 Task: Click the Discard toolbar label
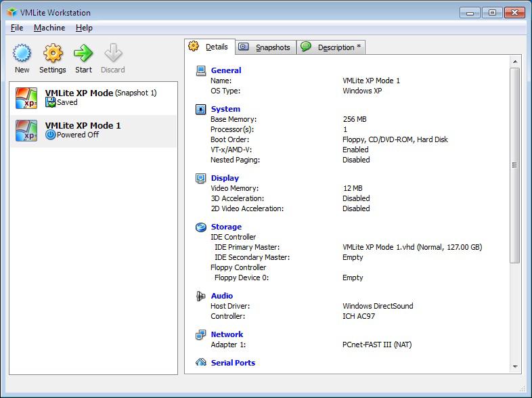coord(113,70)
